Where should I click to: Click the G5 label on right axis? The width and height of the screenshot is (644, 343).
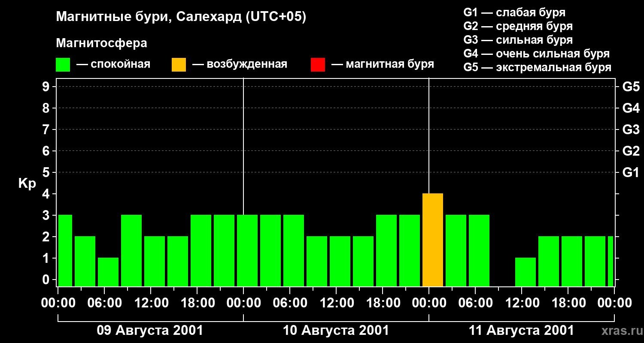pos(631,87)
